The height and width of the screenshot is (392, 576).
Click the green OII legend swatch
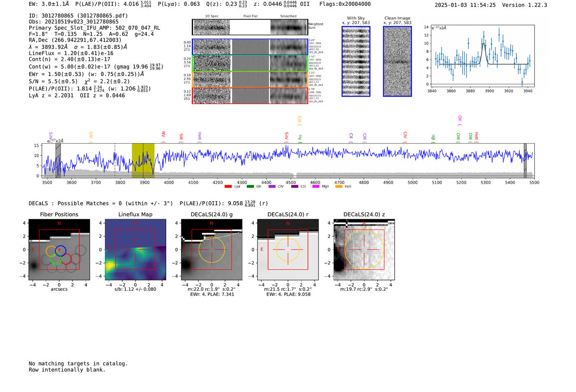coord(250,187)
